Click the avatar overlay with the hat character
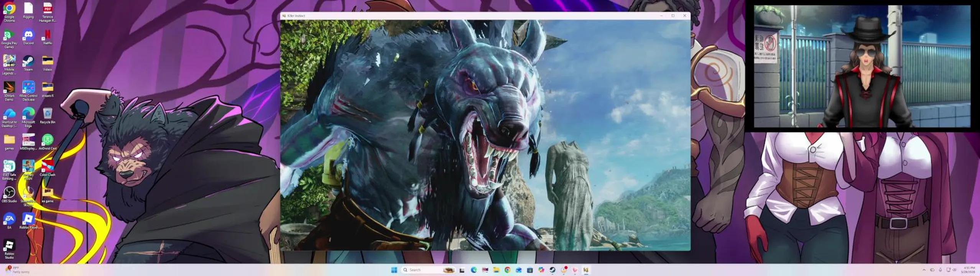Screen dimensions: 980x276 click(862, 66)
